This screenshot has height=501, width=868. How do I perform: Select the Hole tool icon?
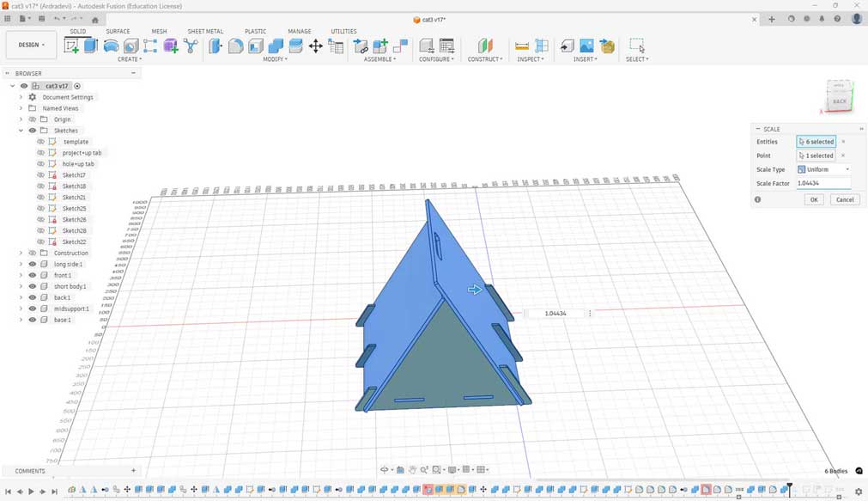click(x=131, y=46)
